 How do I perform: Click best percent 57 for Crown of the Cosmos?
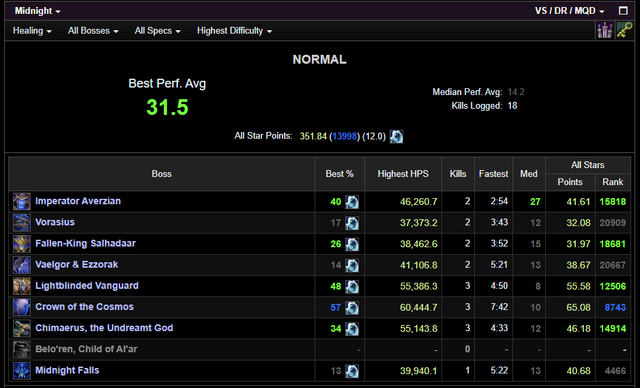(x=336, y=307)
